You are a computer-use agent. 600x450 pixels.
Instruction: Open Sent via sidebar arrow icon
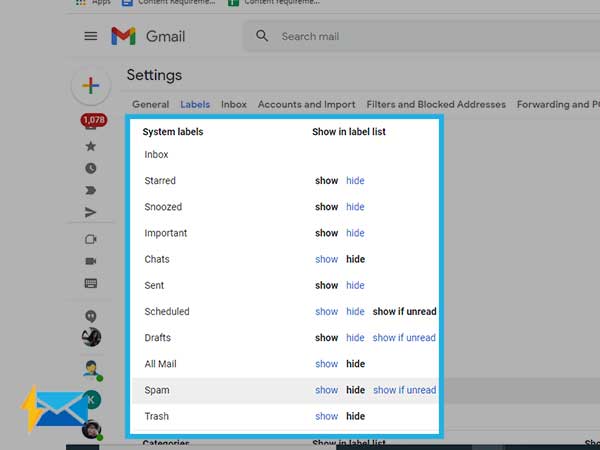[91, 212]
